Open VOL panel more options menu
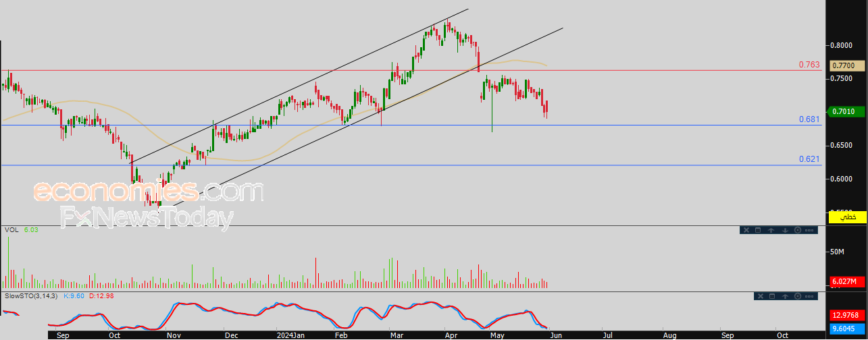Screen dimensions: 868x340 coord(811,230)
